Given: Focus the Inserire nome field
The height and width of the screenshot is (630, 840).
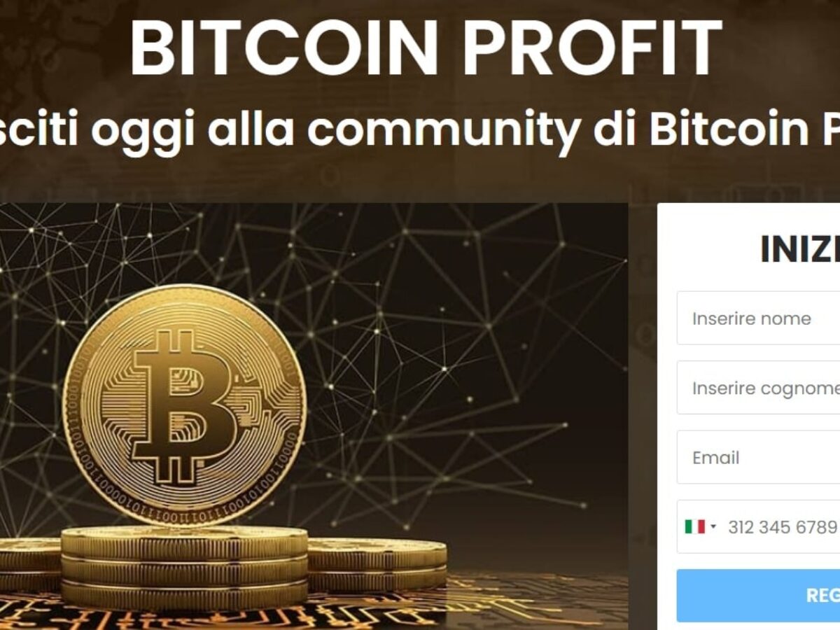Looking at the screenshot, I should click(x=758, y=318).
